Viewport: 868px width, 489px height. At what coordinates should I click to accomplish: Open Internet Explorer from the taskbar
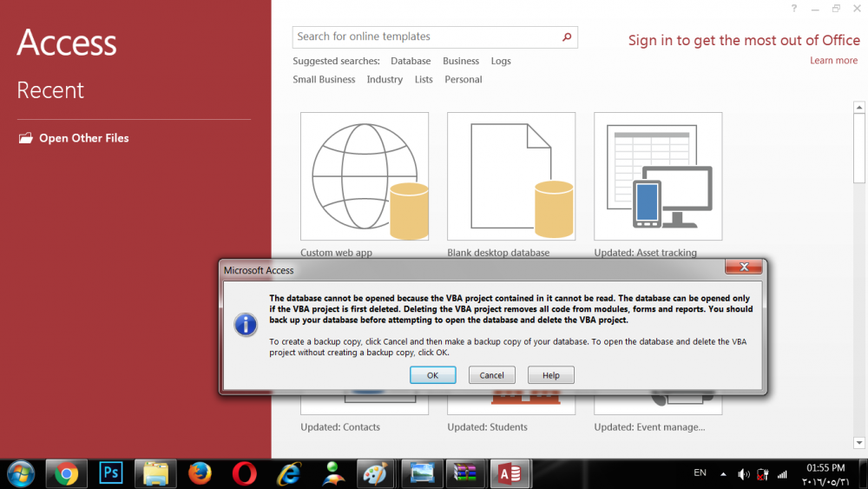click(288, 474)
